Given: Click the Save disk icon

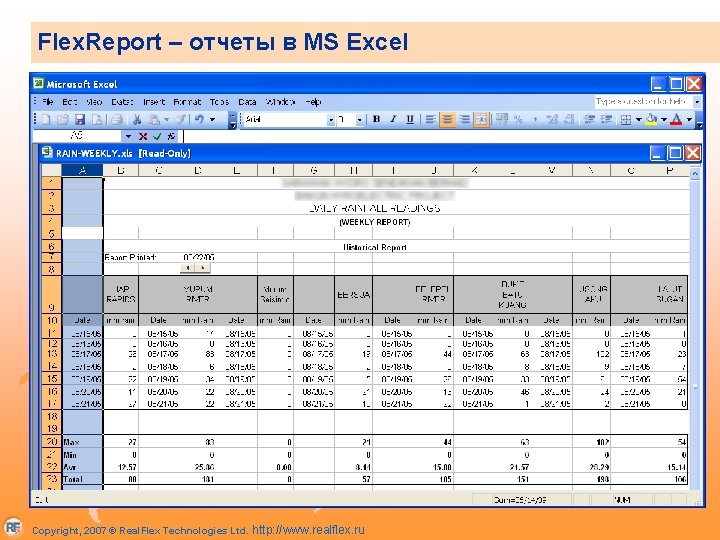Looking at the screenshot, I should pos(80,120).
